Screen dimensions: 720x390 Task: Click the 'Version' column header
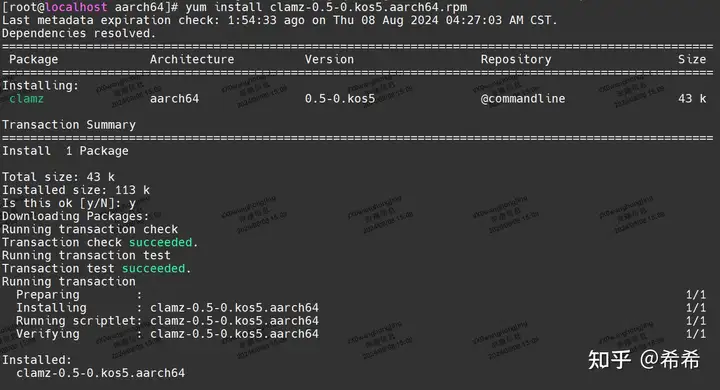point(329,60)
